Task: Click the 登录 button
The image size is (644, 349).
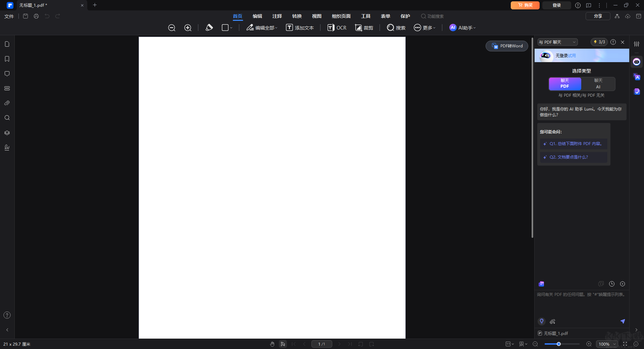Action: tap(557, 5)
